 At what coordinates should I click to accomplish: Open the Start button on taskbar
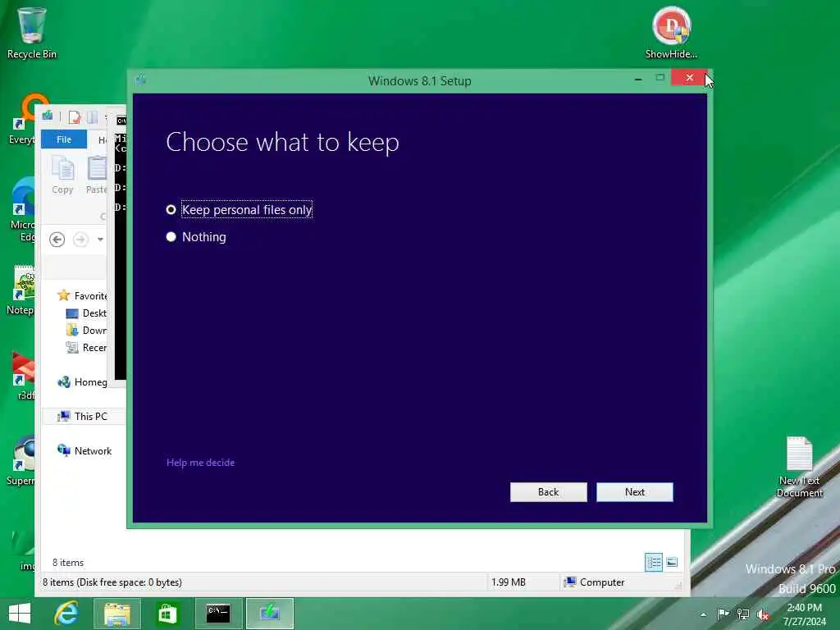click(x=20, y=614)
